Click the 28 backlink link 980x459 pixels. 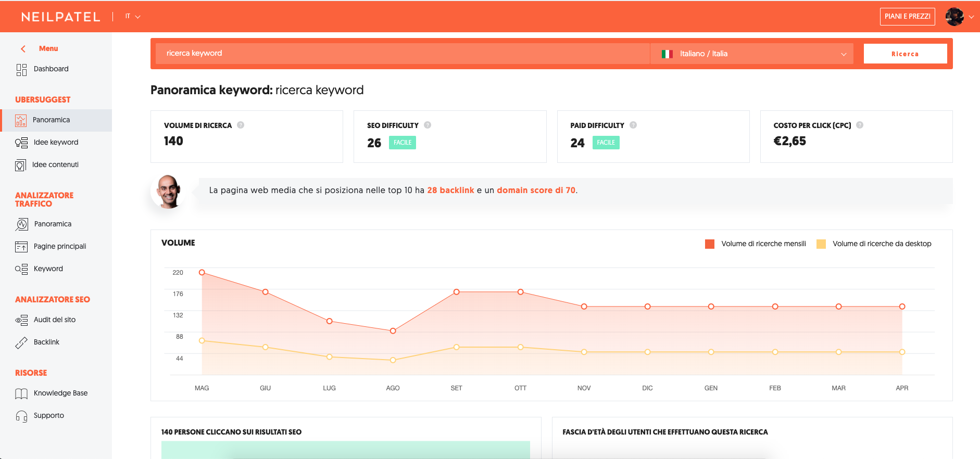click(450, 190)
